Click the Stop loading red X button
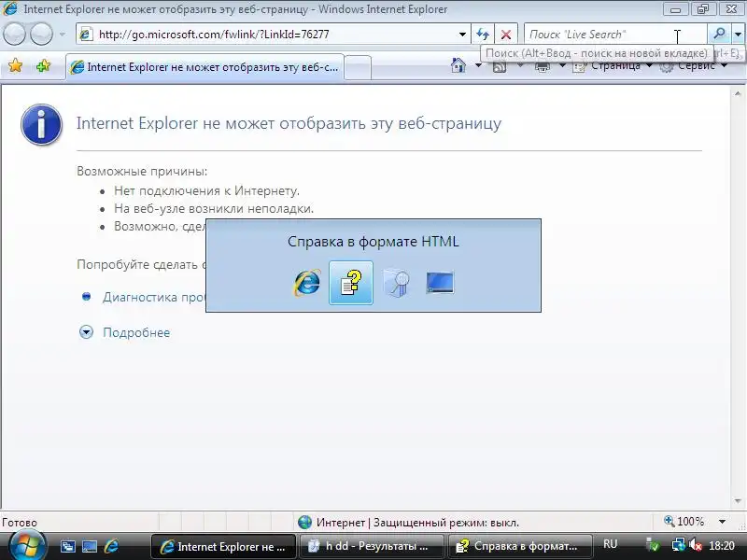The width and height of the screenshot is (747, 560). (506, 35)
